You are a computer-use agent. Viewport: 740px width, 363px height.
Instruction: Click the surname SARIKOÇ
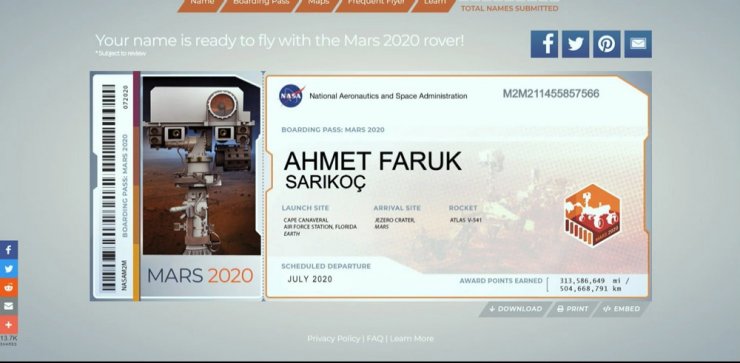(326, 182)
